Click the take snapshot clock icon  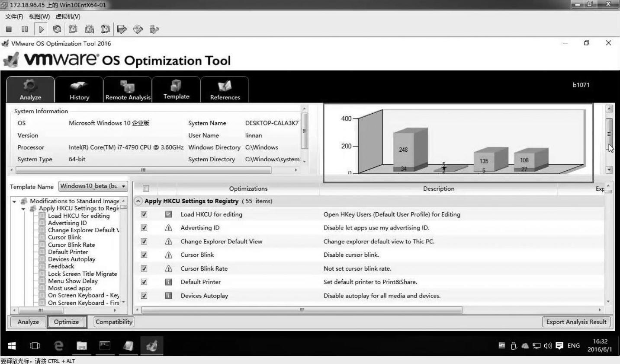[x=73, y=29]
